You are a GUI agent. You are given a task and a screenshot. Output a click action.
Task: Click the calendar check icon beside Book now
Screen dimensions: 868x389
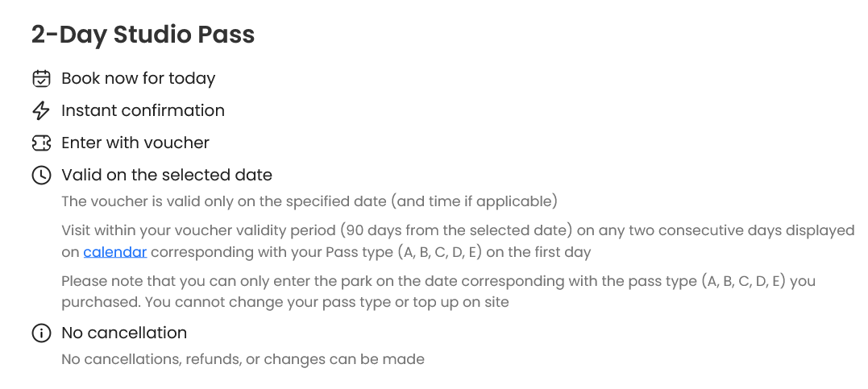[42, 79]
